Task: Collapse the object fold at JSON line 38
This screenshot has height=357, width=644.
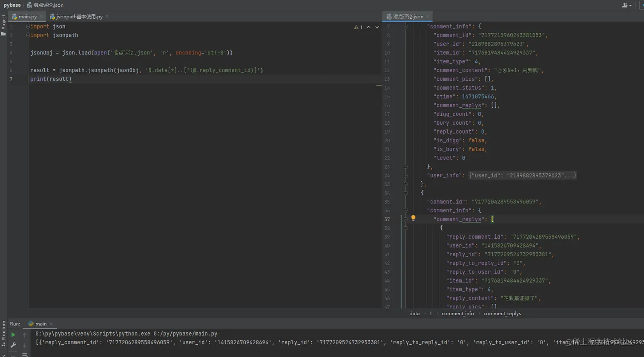Action: click(405, 228)
